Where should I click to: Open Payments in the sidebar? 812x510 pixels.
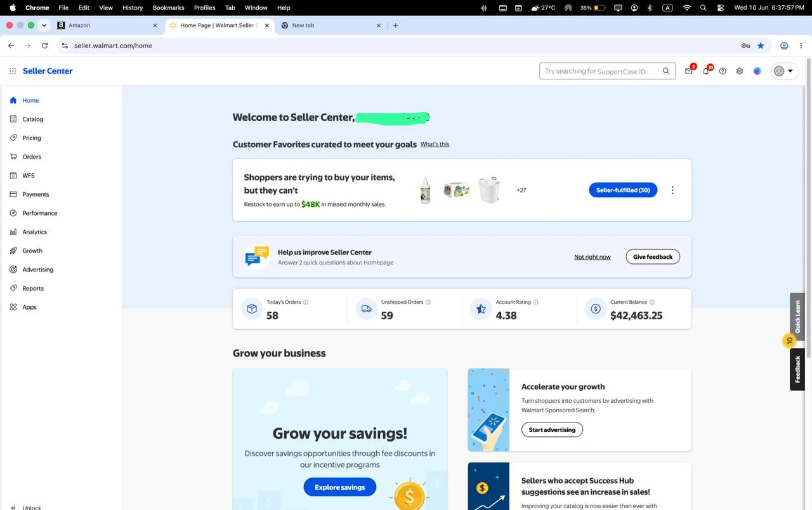36,194
